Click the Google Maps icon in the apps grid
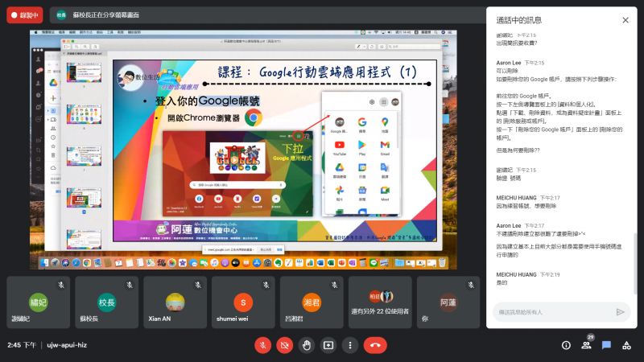This screenshot has width=644, height=362. 385,122
